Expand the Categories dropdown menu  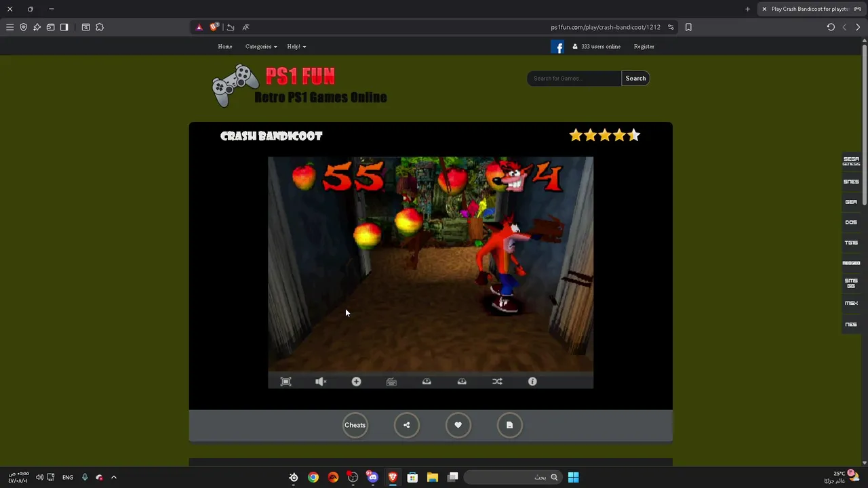[x=261, y=47]
